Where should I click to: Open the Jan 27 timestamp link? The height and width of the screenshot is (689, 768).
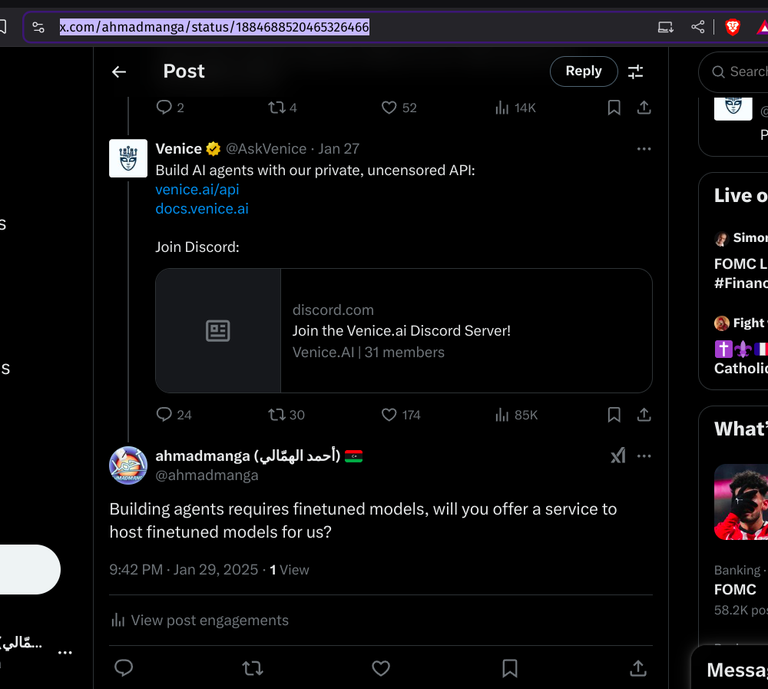pos(339,148)
